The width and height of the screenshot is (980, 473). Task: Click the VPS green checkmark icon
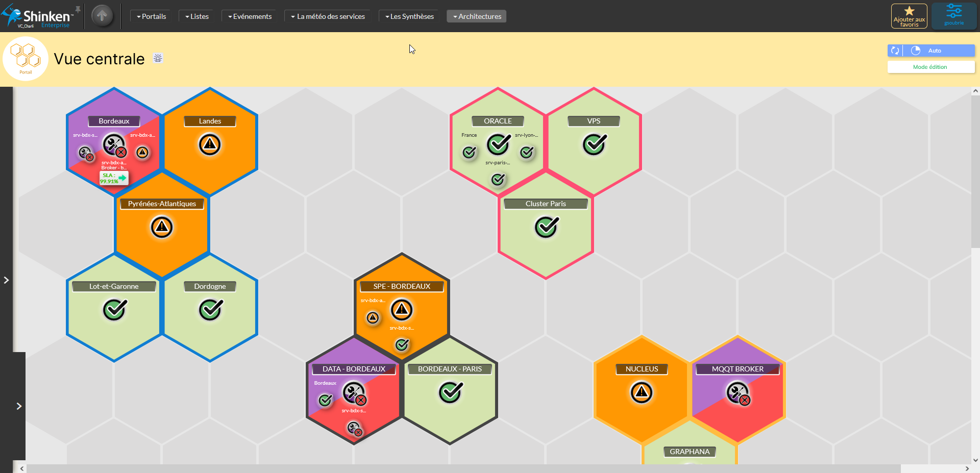(595, 144)
